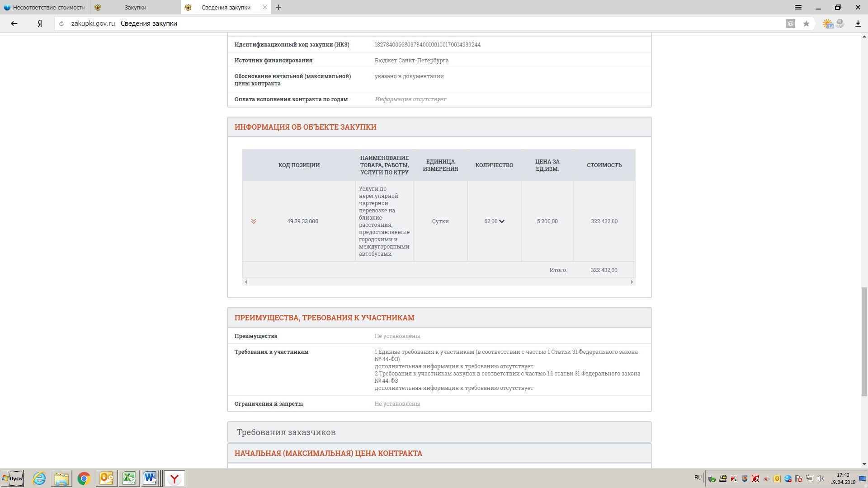This screenshot has width=868, height=488.
Task: Open a new browser tab
Action: click(x=278, y=7)
